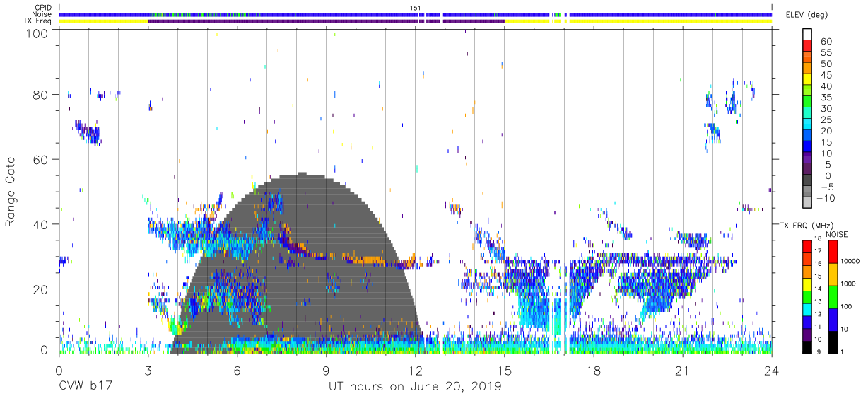
Task: Pick the blue noise segment between 100 and 10
Action: point(832,318)
